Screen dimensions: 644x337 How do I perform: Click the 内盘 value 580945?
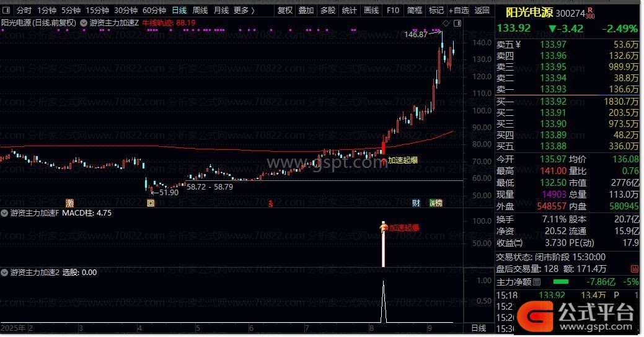[x=624, y=206]
